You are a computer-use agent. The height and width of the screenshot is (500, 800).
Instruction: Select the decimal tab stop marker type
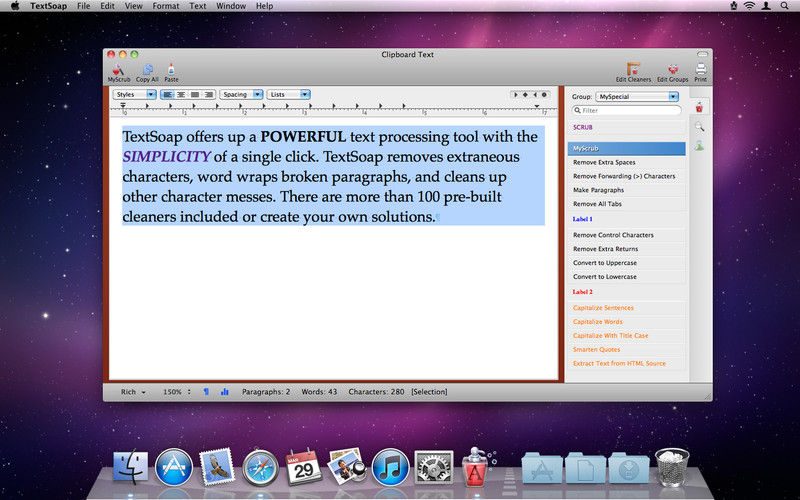pos(544,94)
